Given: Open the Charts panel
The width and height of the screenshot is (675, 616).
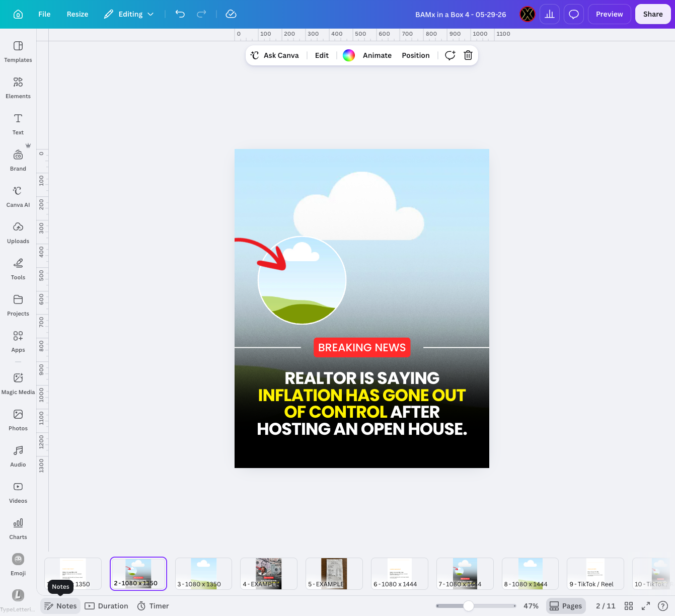Looking at the screenshot, I should click(x=18, y=529).
